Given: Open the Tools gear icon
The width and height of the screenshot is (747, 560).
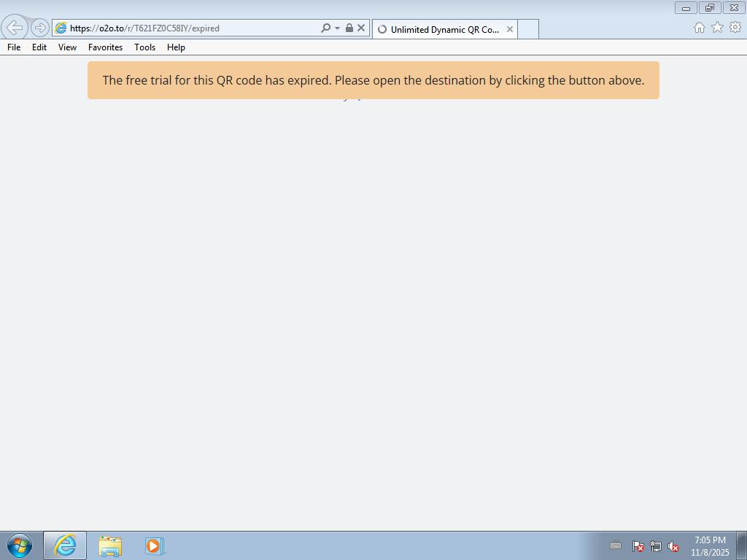Looking at the screenshot, I should coord(735,28).
